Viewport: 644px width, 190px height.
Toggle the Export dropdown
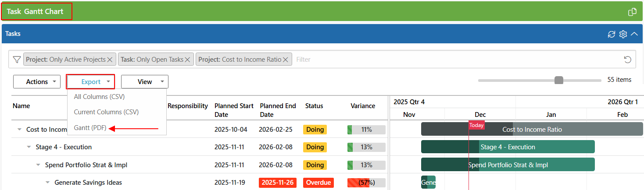click(x=90, y=81)
